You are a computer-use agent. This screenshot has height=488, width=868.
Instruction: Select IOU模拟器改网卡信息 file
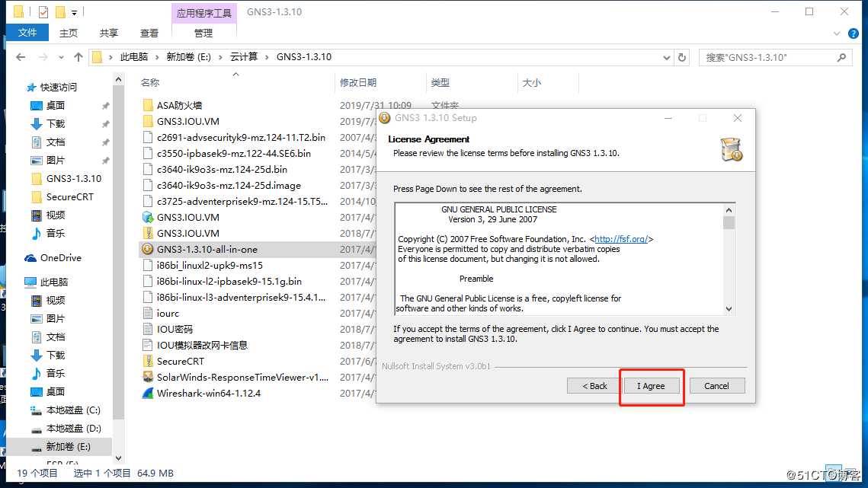pyautogui.click(x=202, y=345)
